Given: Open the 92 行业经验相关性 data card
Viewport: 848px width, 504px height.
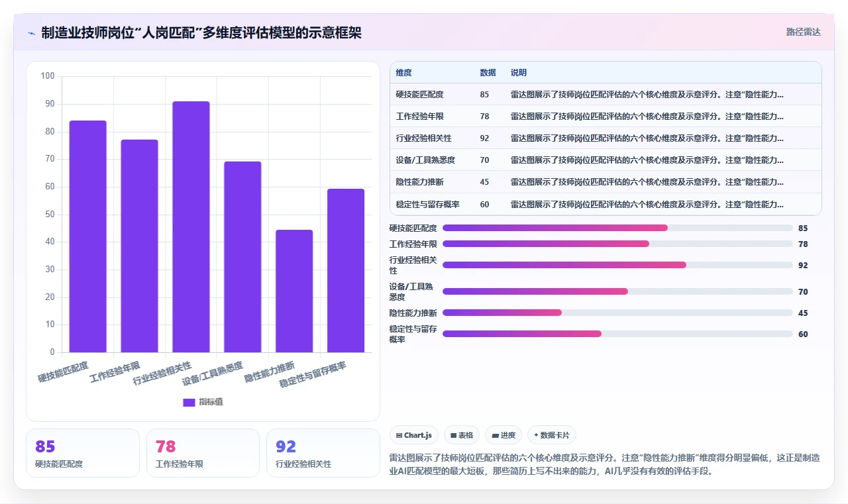Looking at the screenshot, I should tap(323, 453).
